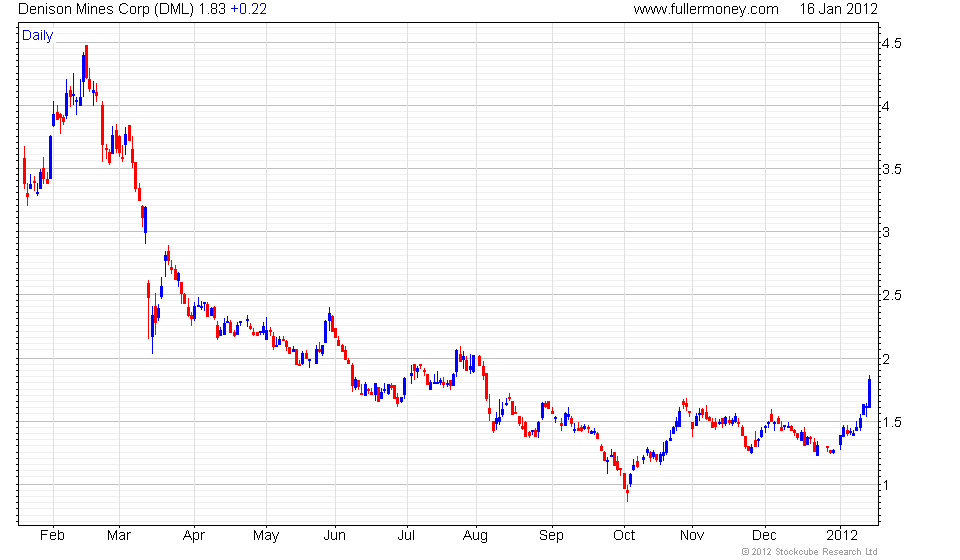Viewport: 960px width, 560px height.
Task: Click the 1 price axis label
Action: coord(885,485)
